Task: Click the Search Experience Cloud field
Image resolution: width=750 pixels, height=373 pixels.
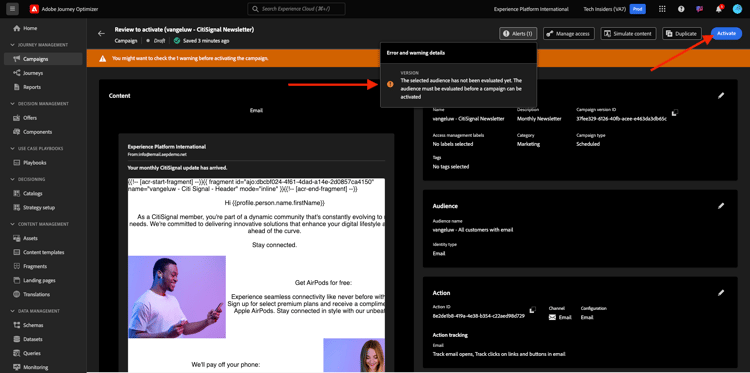Action: click(296, 9)
